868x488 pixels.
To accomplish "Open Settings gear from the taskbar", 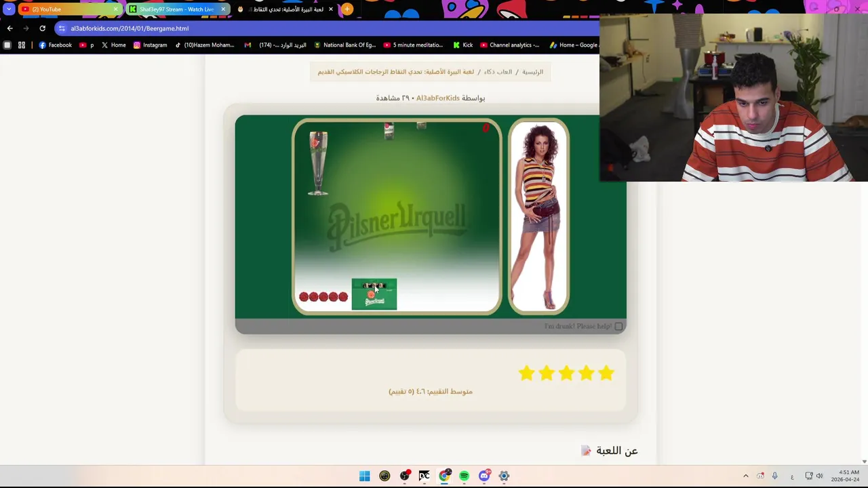I will (504, 476).
